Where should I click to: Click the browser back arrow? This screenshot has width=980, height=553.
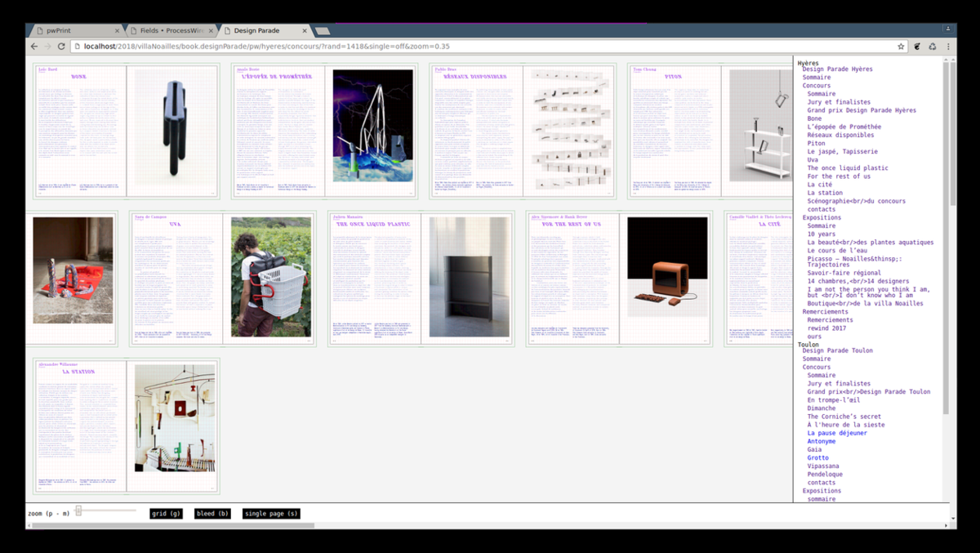[x=34, y=47]
